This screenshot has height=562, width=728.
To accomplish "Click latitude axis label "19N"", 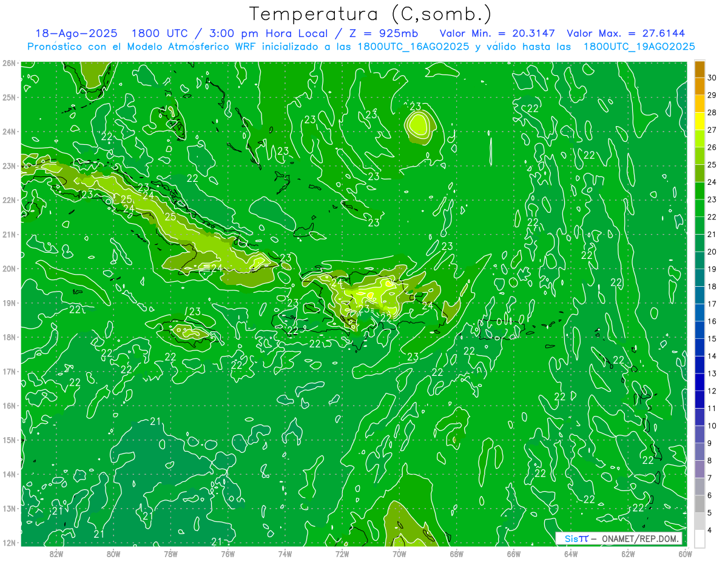I will [x=9, y=303].
